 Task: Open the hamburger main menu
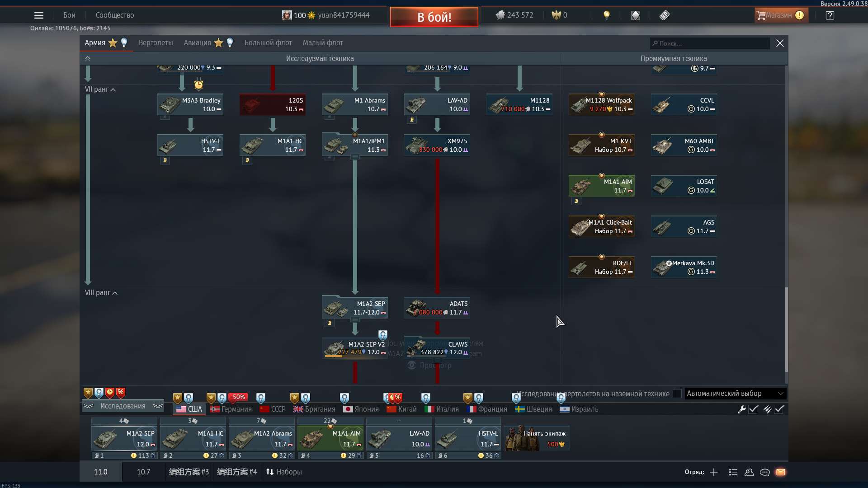click(39, 15)
